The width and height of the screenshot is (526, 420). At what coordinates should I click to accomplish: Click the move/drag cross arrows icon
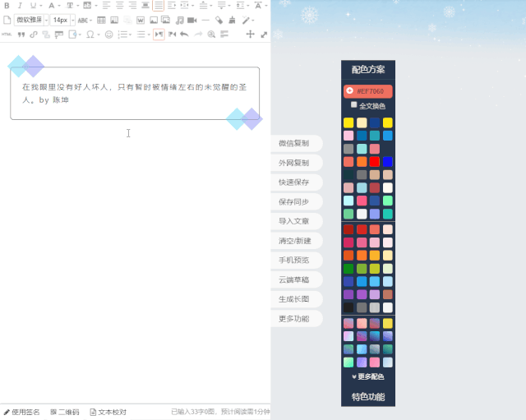[250, 35]
